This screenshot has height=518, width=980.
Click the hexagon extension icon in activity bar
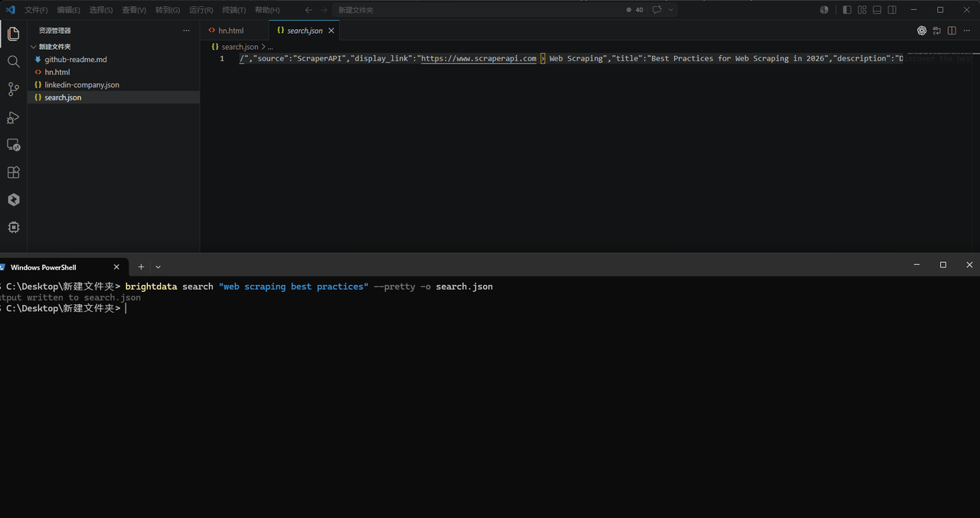(13, 199)
